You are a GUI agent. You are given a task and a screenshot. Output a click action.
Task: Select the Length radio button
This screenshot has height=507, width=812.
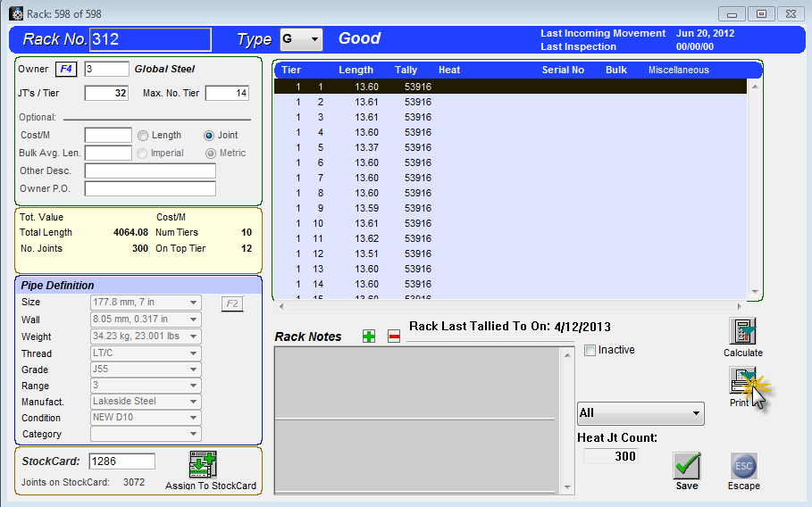tap(143, 136)
